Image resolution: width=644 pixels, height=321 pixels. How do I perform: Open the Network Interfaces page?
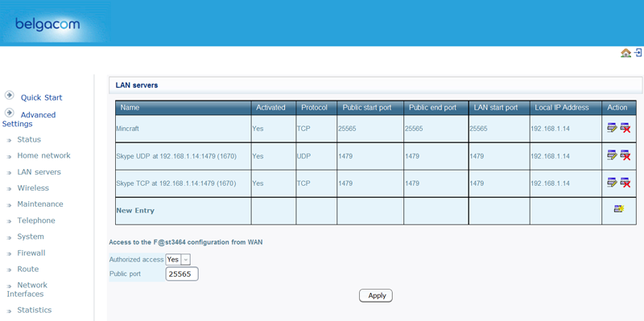[27, 290]
